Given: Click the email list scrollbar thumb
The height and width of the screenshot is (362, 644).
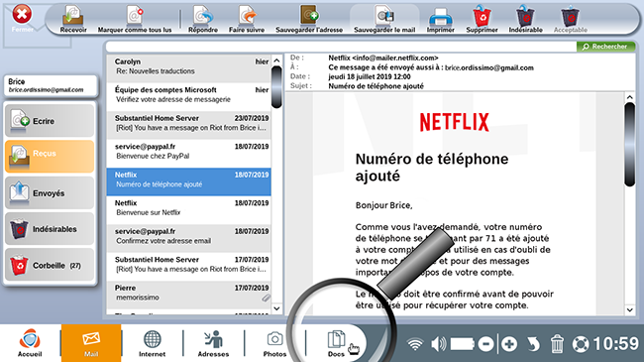Looking at the screenshot, I should tap(276, 87).
